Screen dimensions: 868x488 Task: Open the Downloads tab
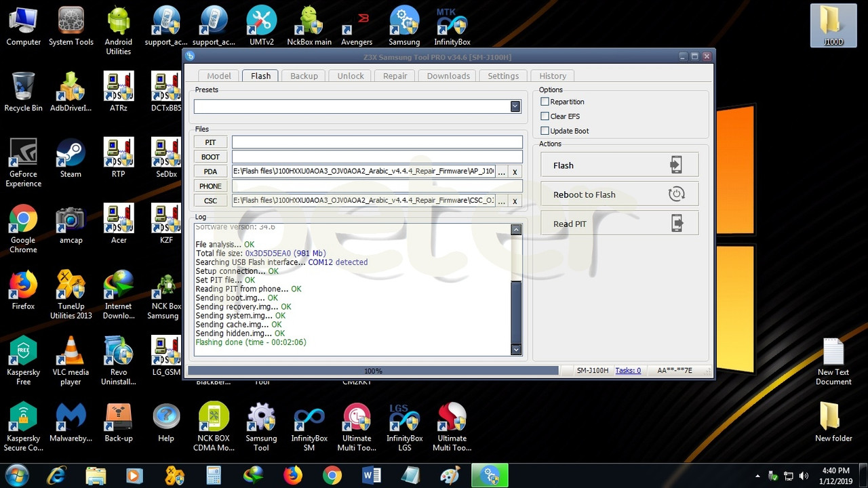pos(448,76)
